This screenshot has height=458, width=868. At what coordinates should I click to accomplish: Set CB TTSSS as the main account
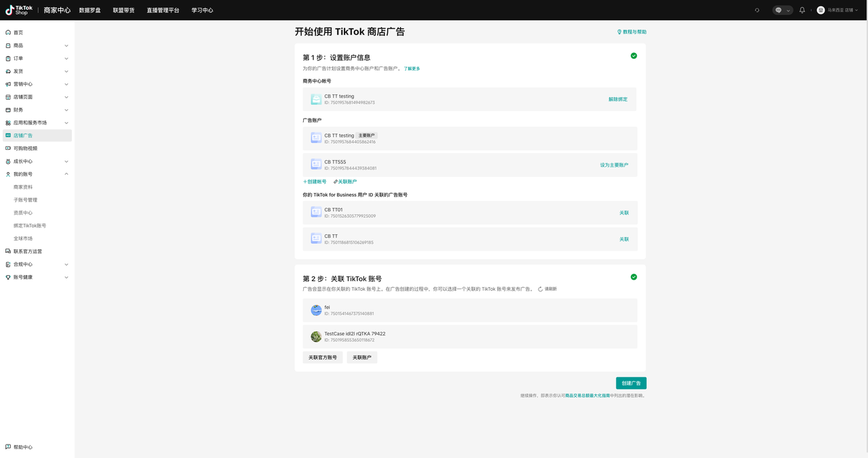click(x=614, y=165)
